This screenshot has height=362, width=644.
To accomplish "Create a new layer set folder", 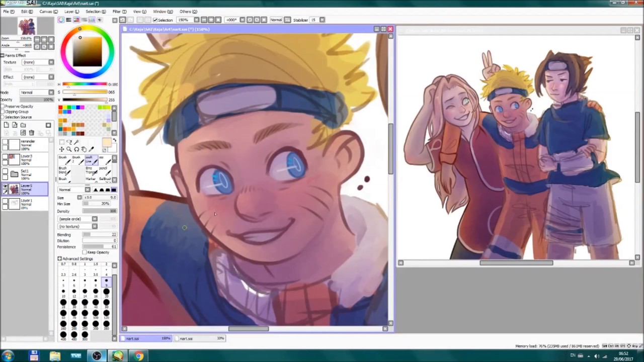I will (23, 125).
